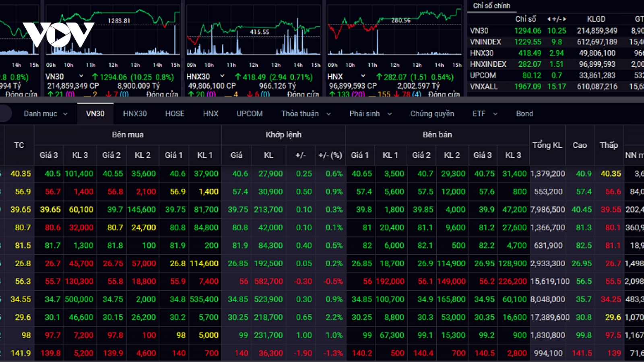Click total volume 17,389,600 cell
The width and height of the screenshot is (644, 362).
pos(550,317)
